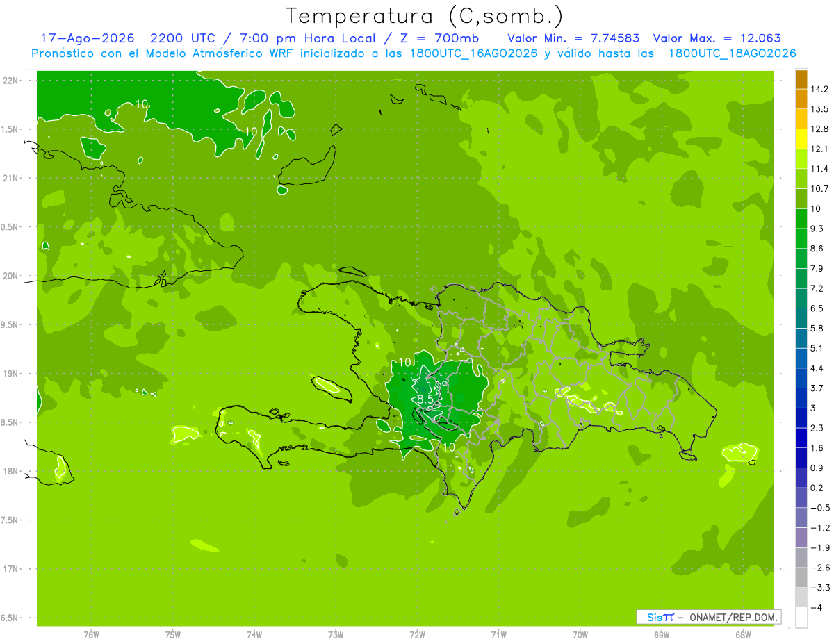Click the '22N' latitude axis label
Image resolution: width=834 pixels, height=644 pixels.
(11, 81)
